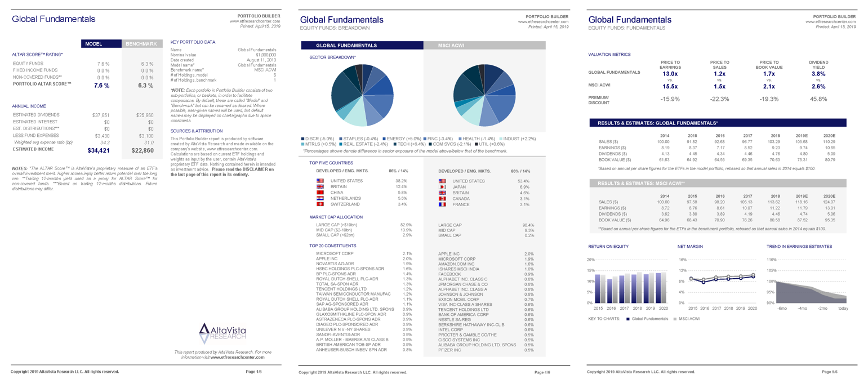Open the etfresearchcenter.com link in Sources & Attribution text
The height and width of the screenshot is (379, 868).
pyautogui.click(x=233, y=148)
